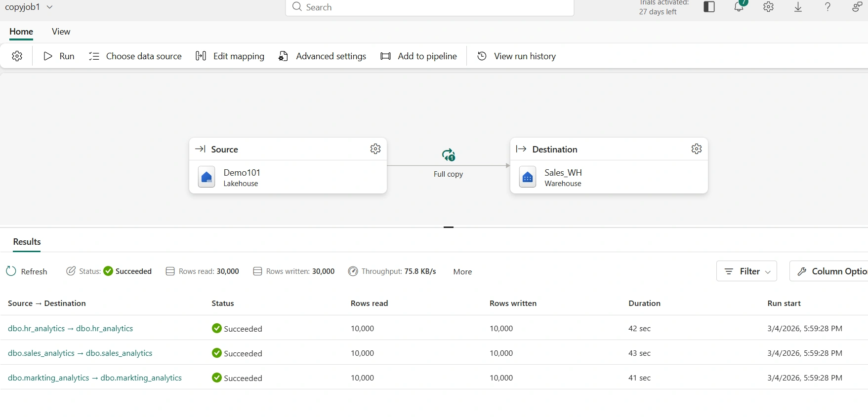Open dbo.sales_analytics run details link
Image resolution: width=868 pixels, height=417 pixels.
80,353
